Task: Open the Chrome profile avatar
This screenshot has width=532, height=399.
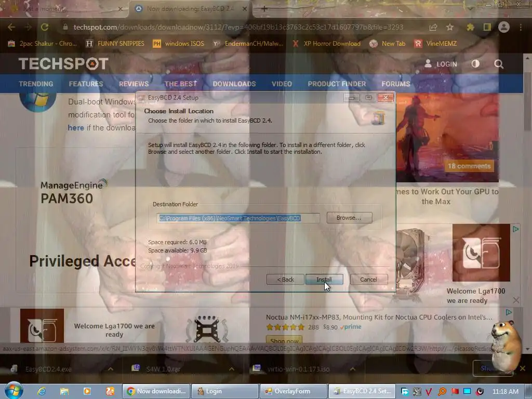Action: coord(504,27)
